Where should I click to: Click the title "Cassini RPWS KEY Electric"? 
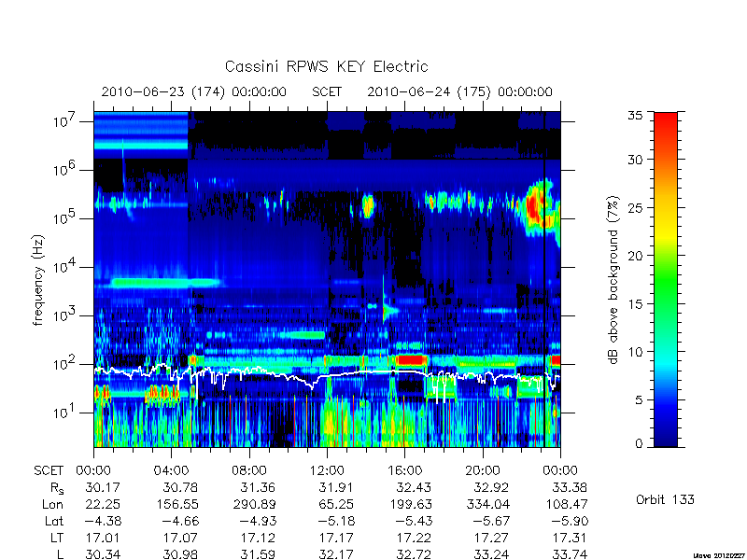coord(326,66)
